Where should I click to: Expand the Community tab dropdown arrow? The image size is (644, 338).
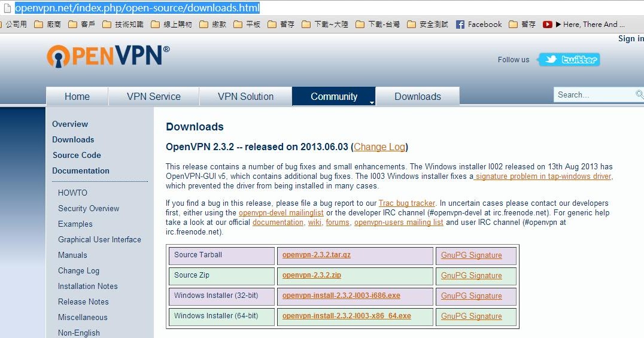click(x=372, y=102)
